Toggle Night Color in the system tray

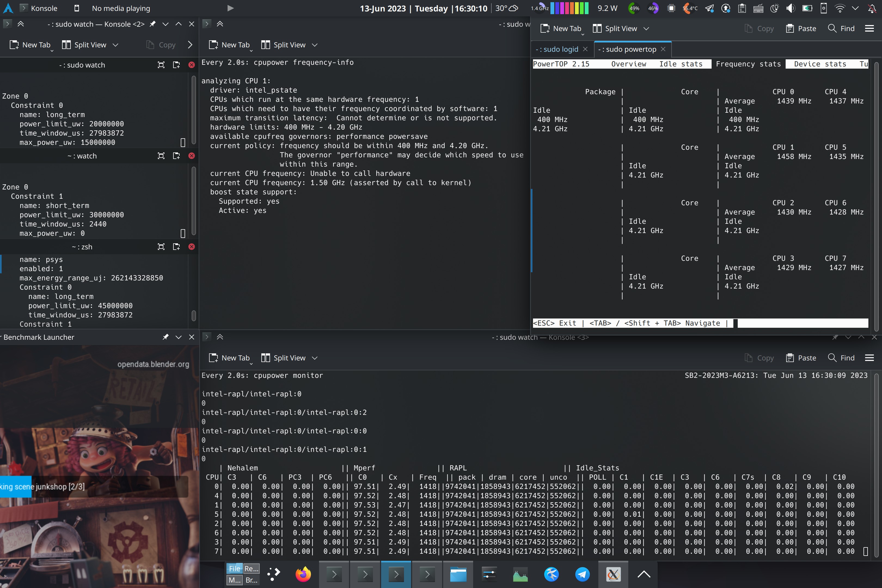[x=775, y=8]
